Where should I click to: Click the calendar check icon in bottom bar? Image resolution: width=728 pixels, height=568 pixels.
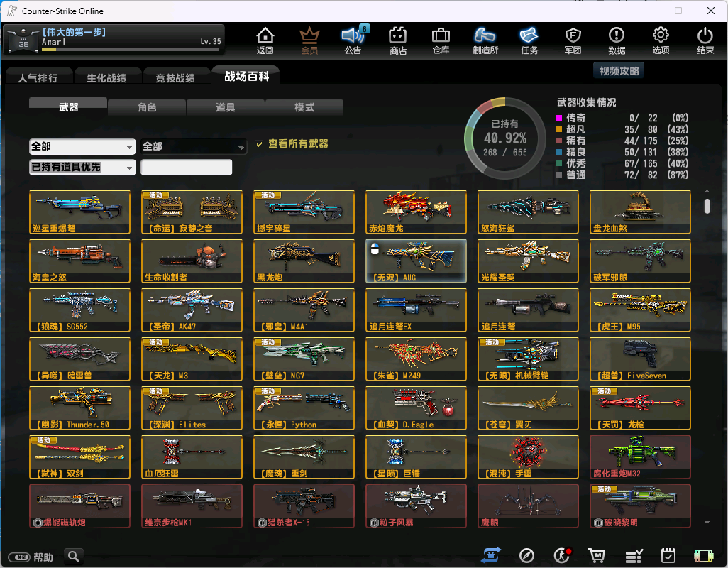(x=668, y=555)
